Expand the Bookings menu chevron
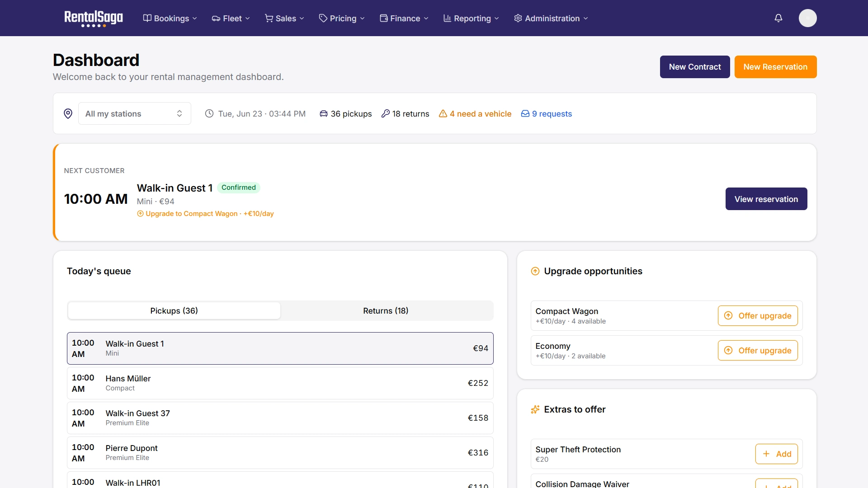 click(x=195, y=19)
